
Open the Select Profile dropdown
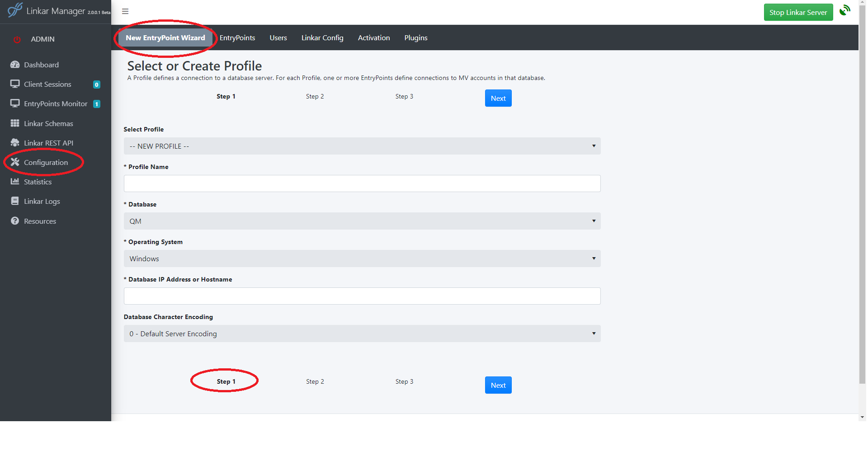[x=362, y=146]
